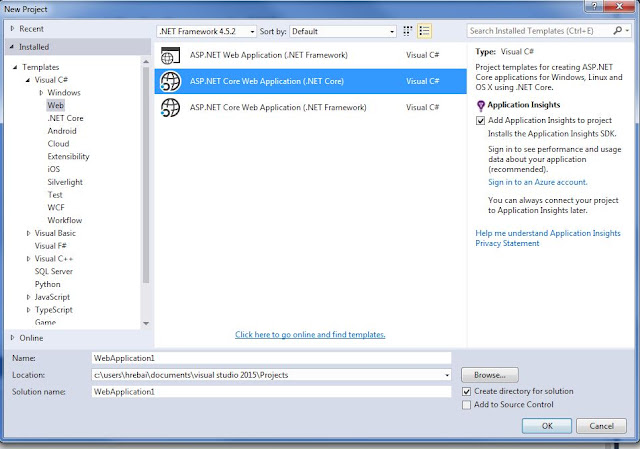The height and width of the screenshot is (449, 640).
Task: Select the Python node
Action: [47, 285]
